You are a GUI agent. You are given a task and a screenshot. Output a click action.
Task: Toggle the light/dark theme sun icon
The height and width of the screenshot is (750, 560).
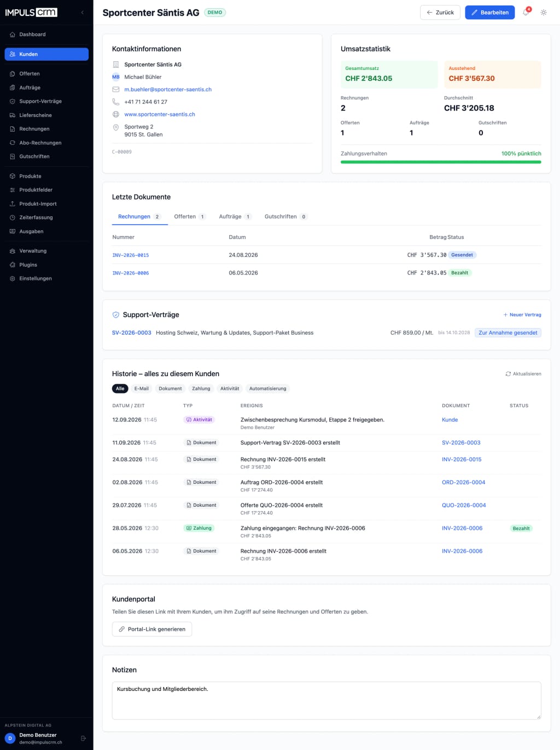(x=544, y=12)
